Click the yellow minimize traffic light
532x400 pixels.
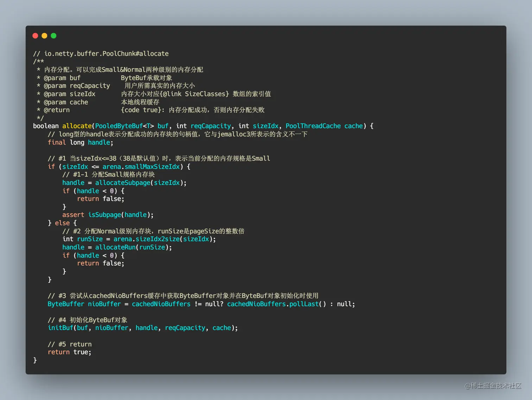(44, 36)
